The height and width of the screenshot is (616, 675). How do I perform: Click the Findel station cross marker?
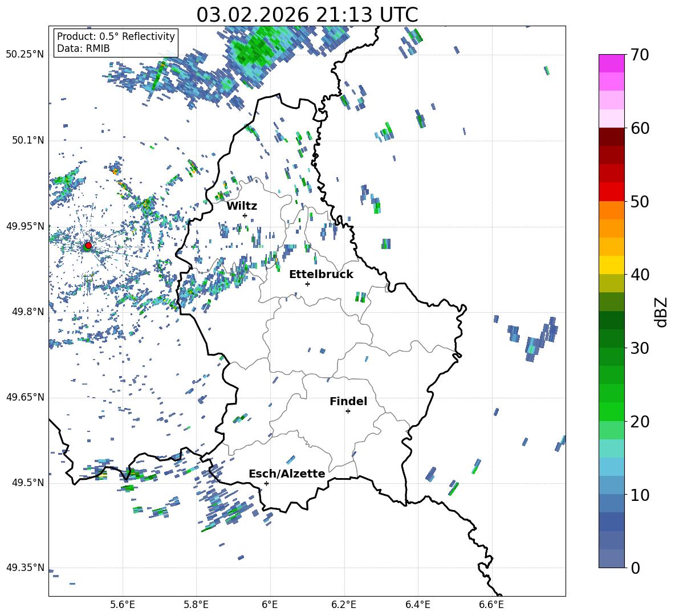point(348,411)
